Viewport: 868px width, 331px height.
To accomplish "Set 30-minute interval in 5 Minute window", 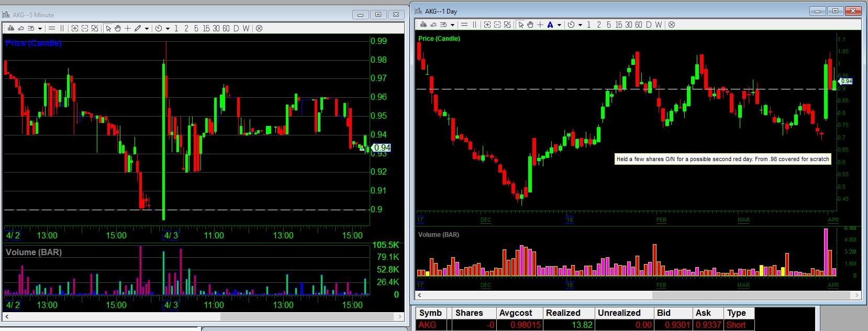I will (216, 28).
